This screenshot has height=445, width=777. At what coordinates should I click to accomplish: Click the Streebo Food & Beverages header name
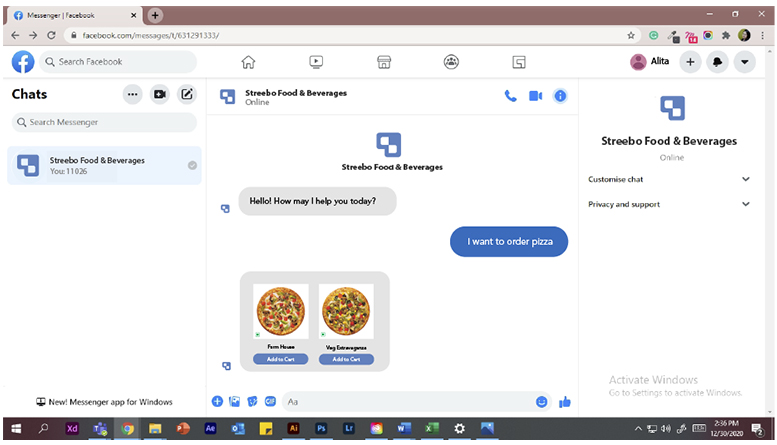296,93
